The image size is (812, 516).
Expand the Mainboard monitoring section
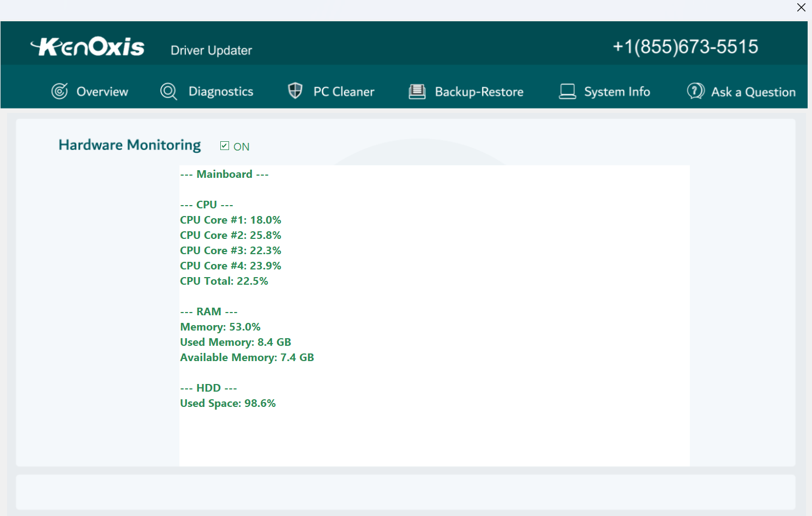coord(224,174)
